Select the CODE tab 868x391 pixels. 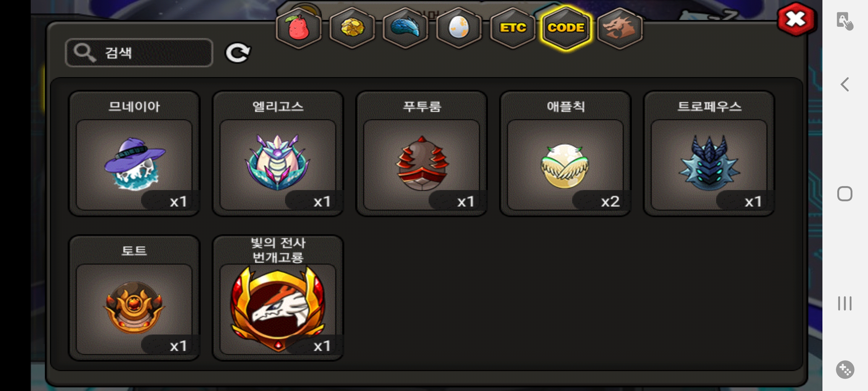pos(566,28)
